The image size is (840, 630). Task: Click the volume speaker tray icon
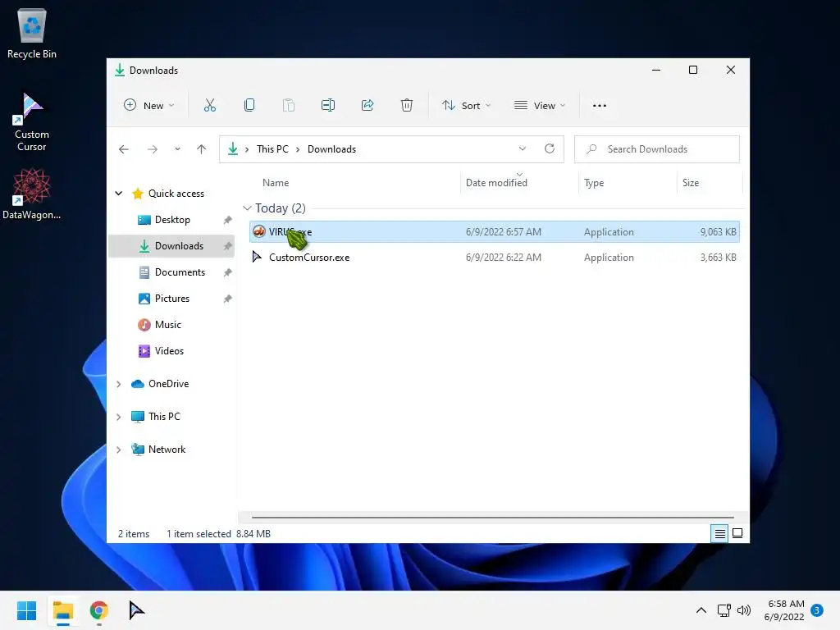[744, 610]
